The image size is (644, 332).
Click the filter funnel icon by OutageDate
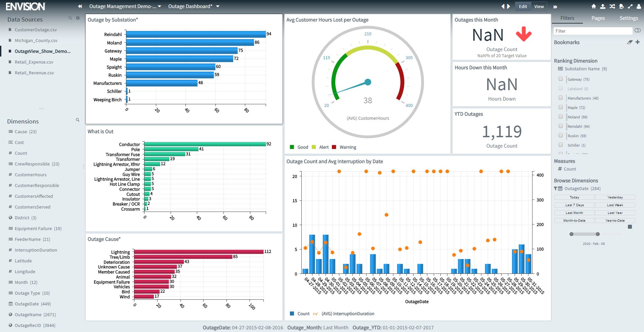pyautogui.click(x=556, y=189)
